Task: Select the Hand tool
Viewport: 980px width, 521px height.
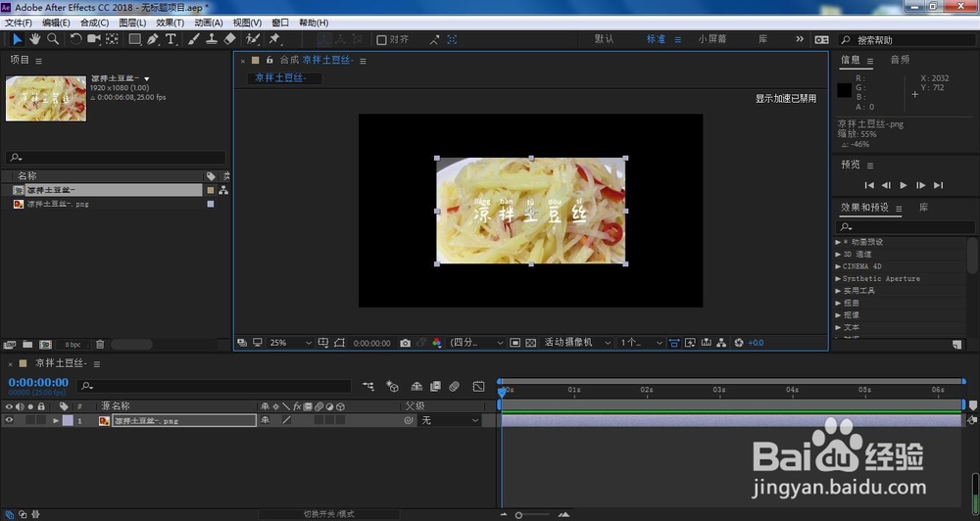Action: point(35,39)
